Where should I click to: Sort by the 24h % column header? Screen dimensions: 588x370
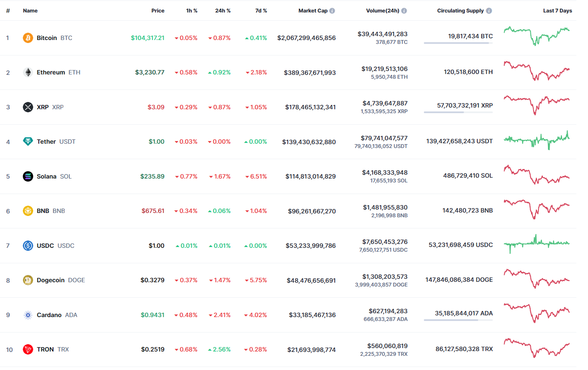click(x=223, y=11)
